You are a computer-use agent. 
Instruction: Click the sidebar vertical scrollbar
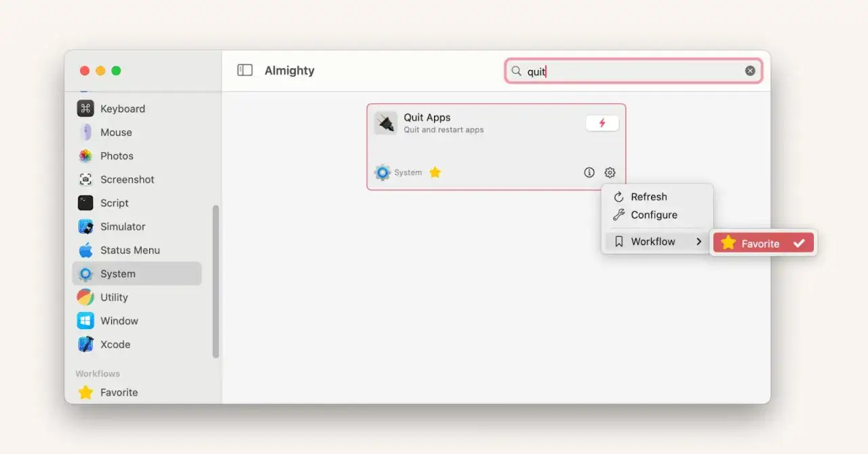(216, 281)
